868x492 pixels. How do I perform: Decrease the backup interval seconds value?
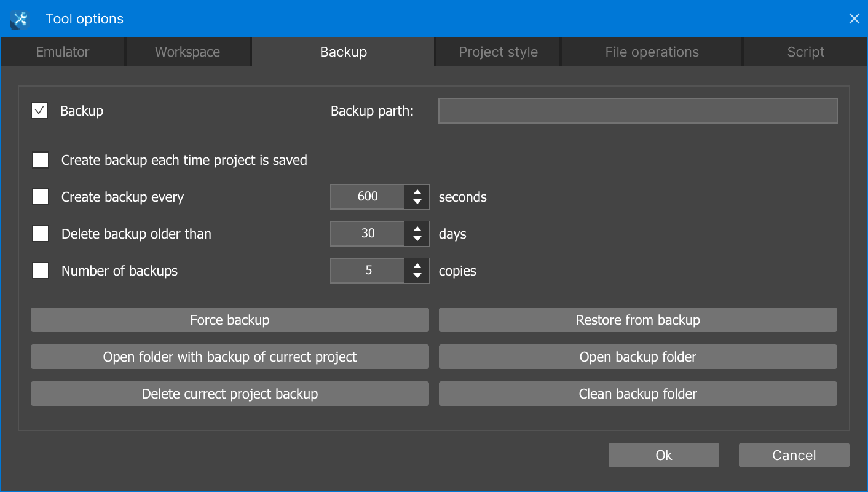417,202
